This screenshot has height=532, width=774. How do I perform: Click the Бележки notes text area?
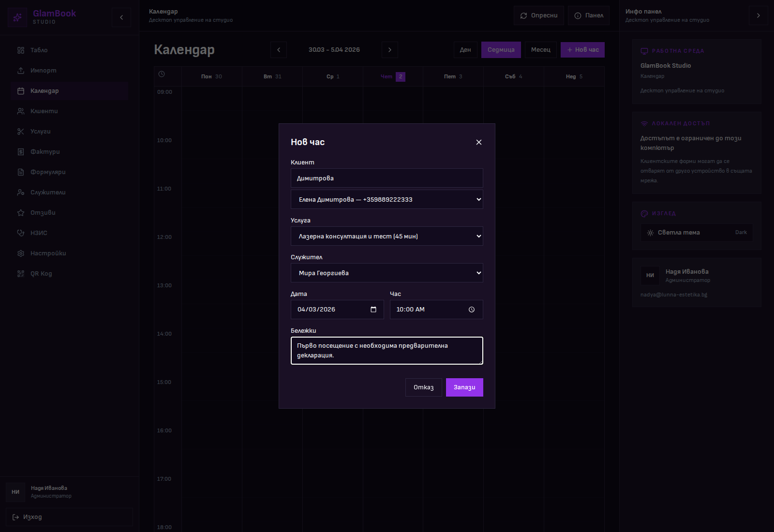coord(387,351)
